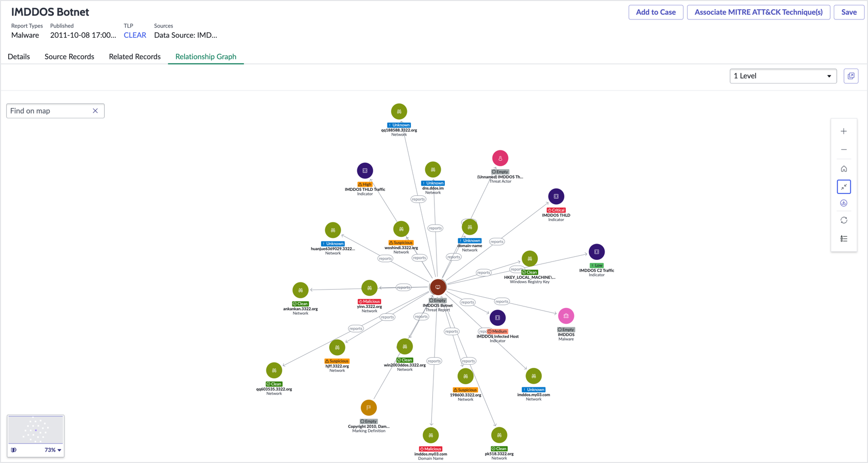Image resolution: width=868 pixels, height=463 pixels.
Task: Select the pink IMDDOS Malware node
Action: pyautogui.click(x=566, y=316)
